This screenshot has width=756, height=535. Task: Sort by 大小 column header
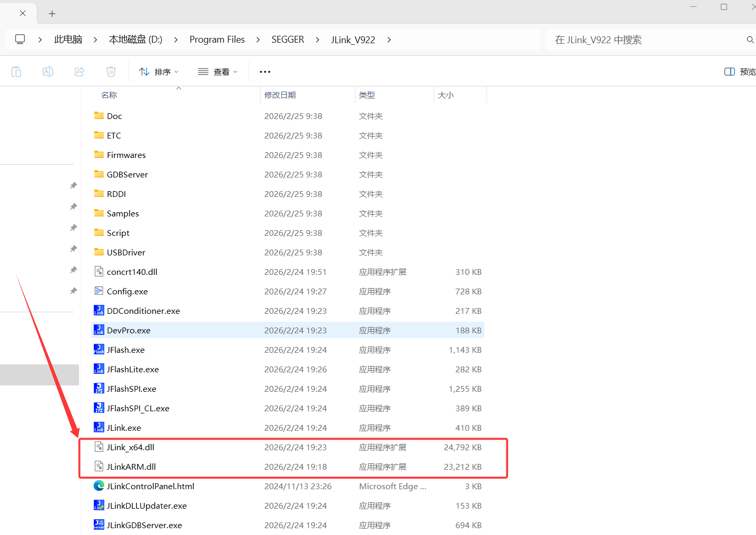(446, 95)
